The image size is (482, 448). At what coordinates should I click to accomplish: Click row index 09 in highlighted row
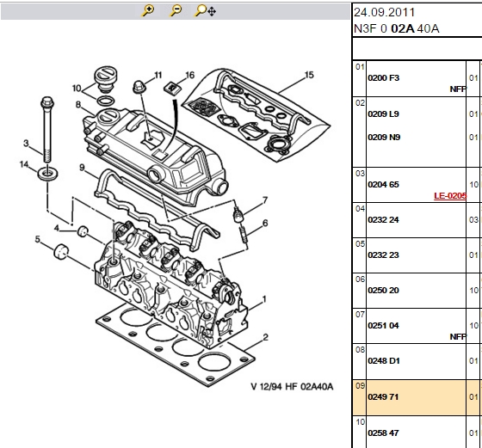tap(360, 386)
